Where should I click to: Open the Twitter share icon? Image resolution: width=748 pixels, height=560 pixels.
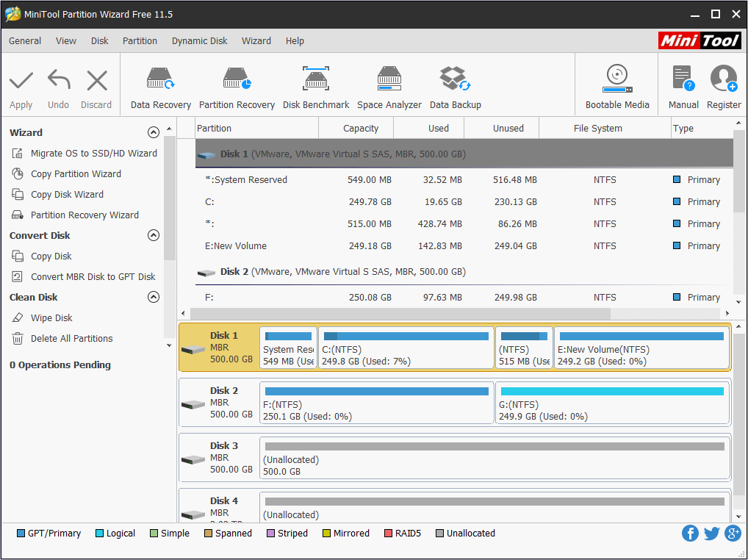click(x=711, y=534)
